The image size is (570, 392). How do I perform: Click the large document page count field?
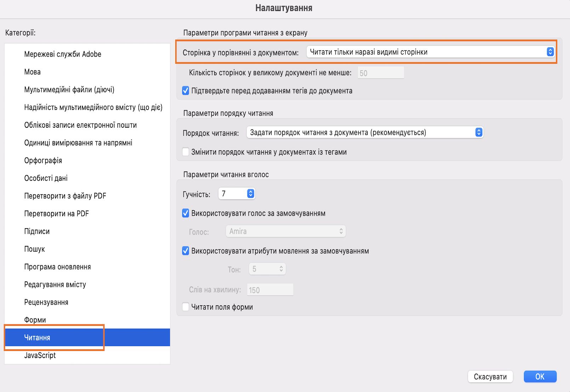381,73
